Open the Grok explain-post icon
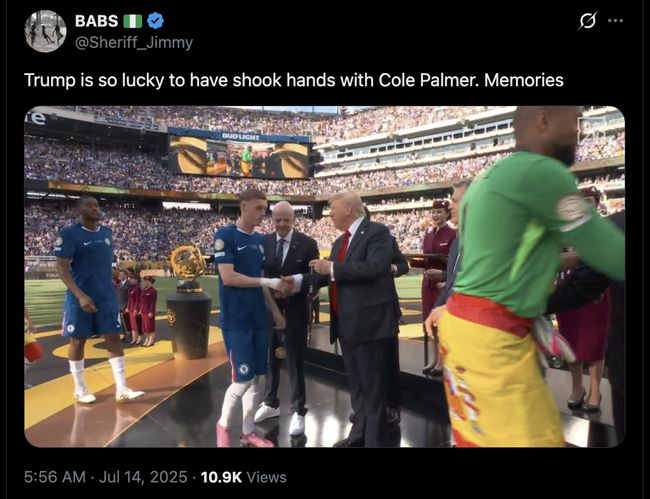 (x=588, y=20)
